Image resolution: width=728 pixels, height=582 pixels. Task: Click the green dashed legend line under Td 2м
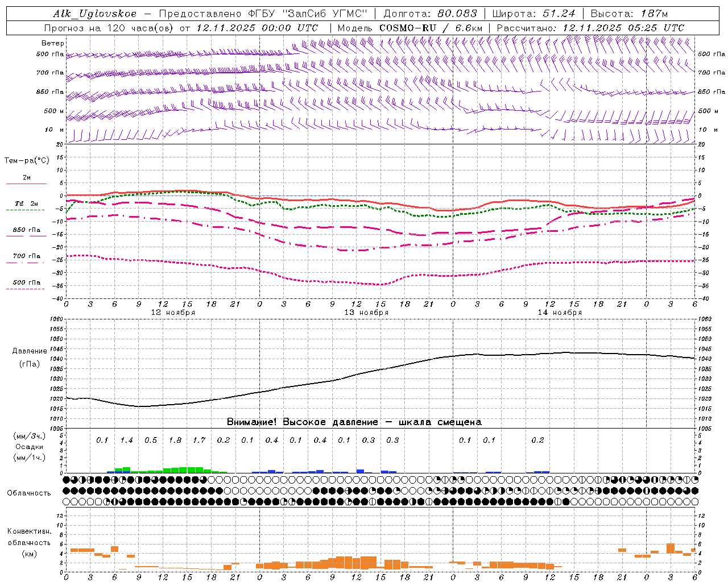tap(25, 210)
